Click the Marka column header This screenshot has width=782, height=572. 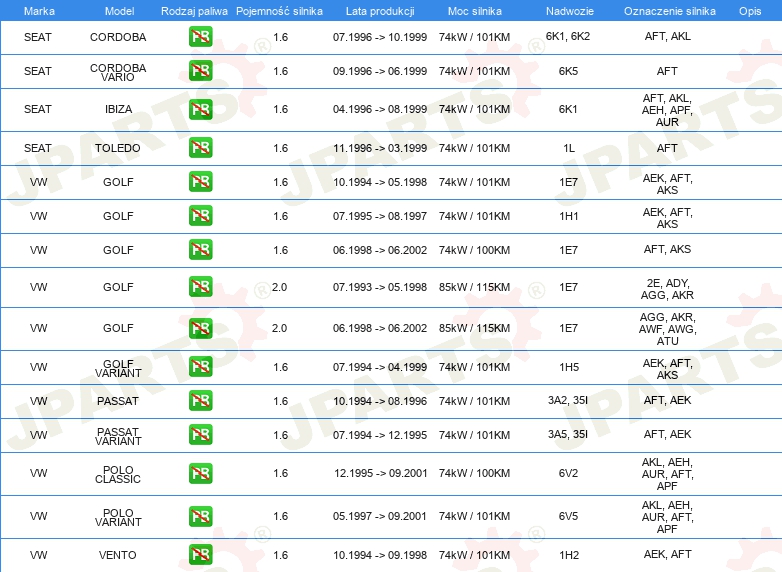39,11
